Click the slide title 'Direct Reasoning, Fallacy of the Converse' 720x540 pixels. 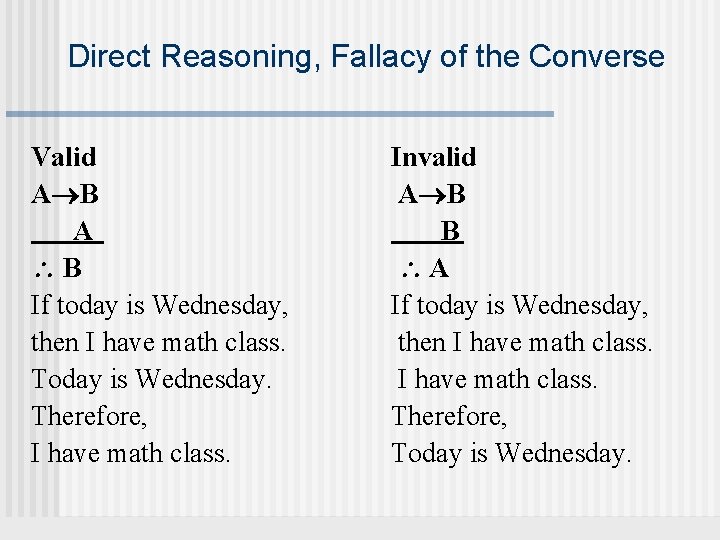(x=366, y=56)
